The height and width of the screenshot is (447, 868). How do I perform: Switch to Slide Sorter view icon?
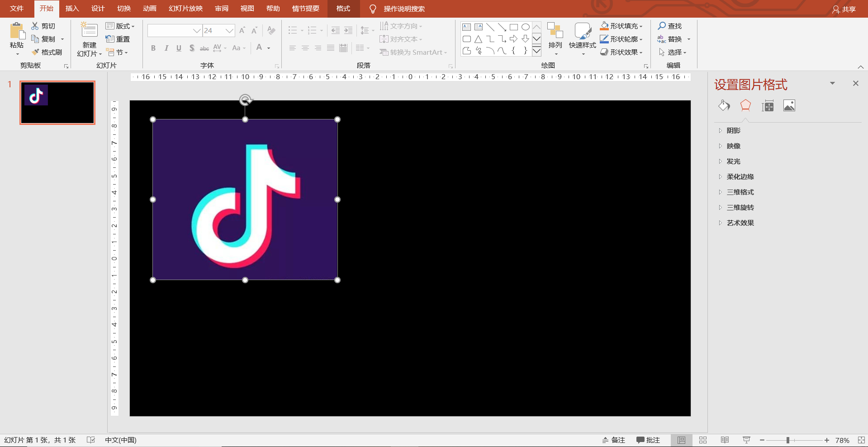pos(703,440)
